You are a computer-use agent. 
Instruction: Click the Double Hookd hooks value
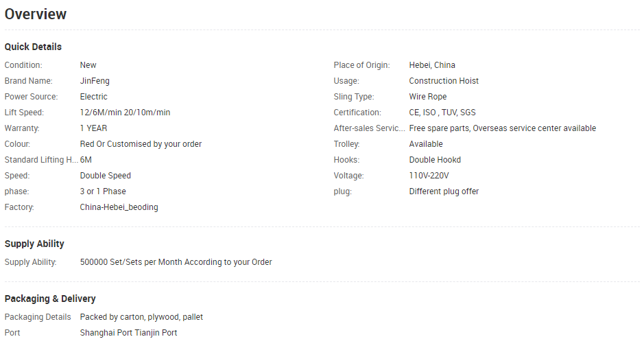point(435,160)
